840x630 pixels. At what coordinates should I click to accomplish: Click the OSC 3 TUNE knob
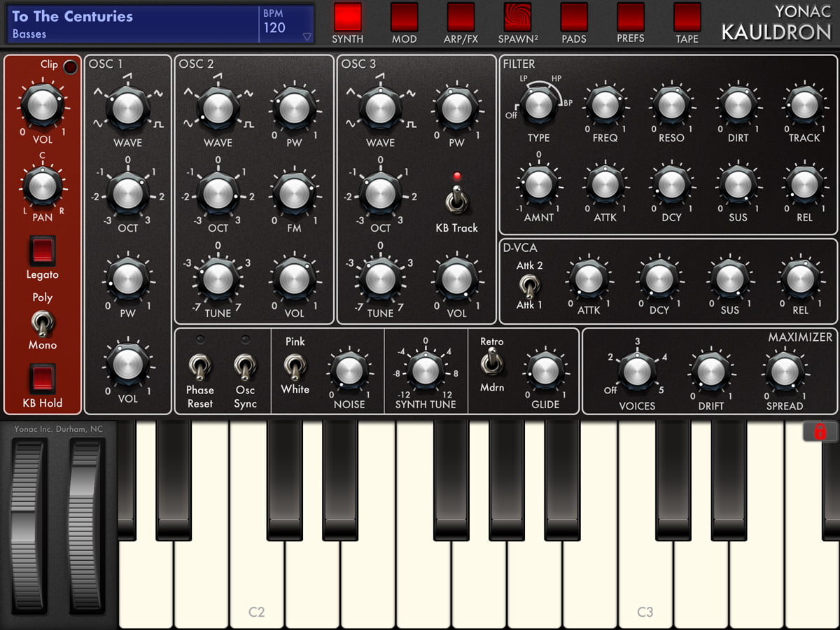380,279
